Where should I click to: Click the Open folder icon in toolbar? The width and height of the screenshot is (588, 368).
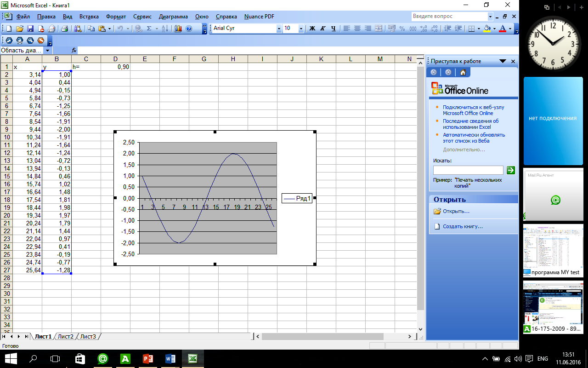(20, 29)
